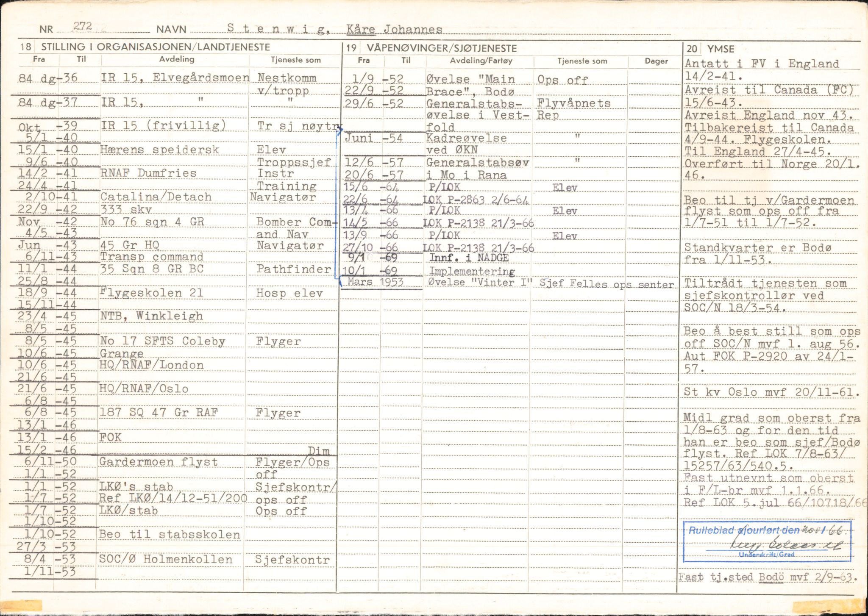The image size is (868, 616).
Task: Click 'Bomber Com-' service role
Action: coord(296,222)
